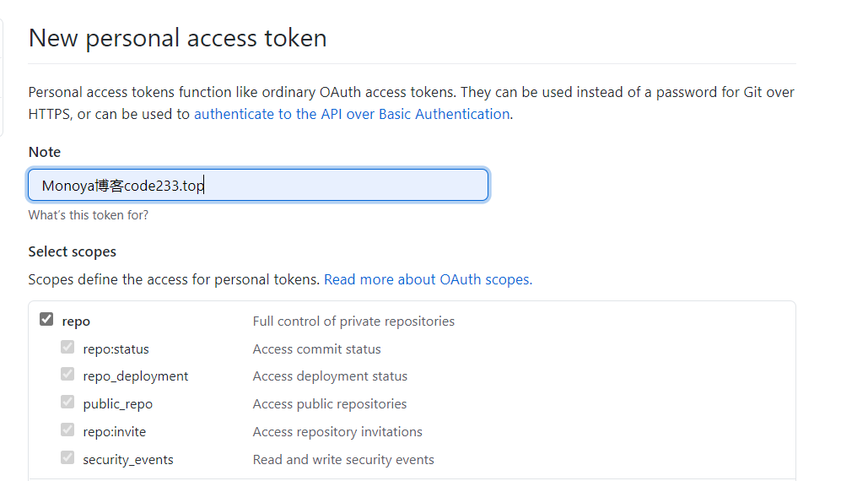Click the repo:status scope label

pos(116,349)
